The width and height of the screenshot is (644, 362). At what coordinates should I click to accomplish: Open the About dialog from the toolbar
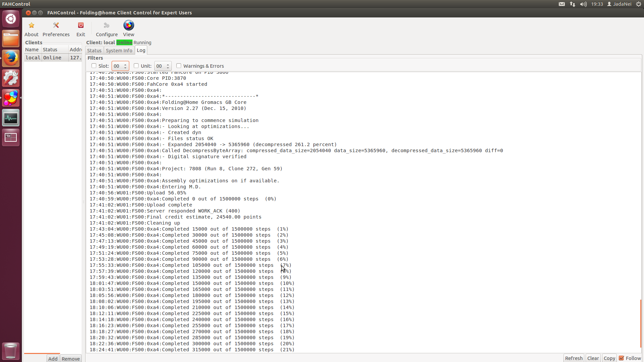[31, 29]
